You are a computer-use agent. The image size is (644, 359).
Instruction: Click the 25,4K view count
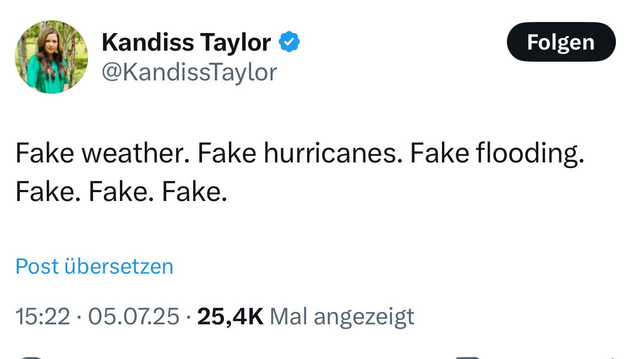click(x=230, y=317)
